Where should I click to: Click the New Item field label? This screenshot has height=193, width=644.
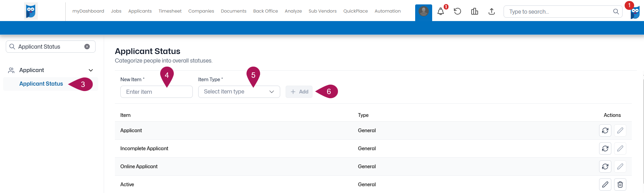click(132, 80)
